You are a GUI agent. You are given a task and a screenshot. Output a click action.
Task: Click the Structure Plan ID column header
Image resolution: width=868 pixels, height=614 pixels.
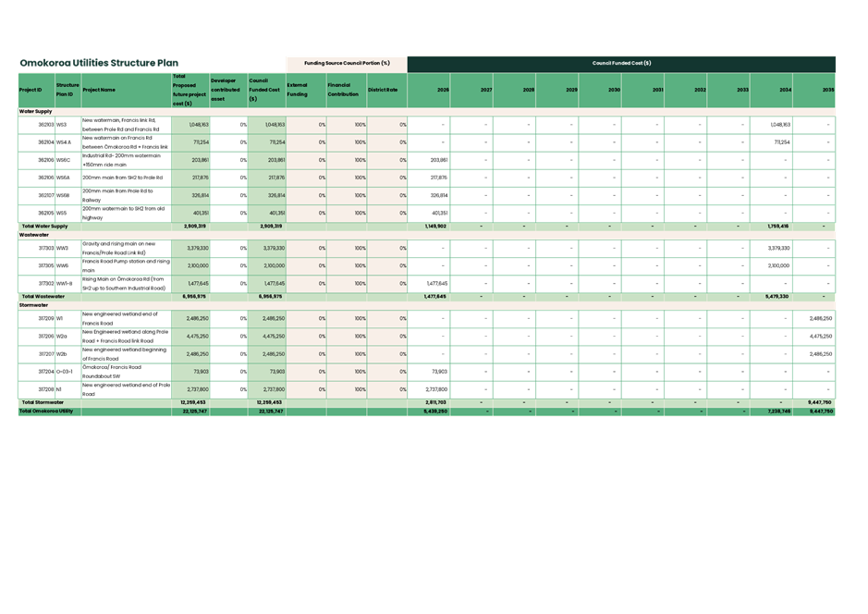(x=67, y=90)
